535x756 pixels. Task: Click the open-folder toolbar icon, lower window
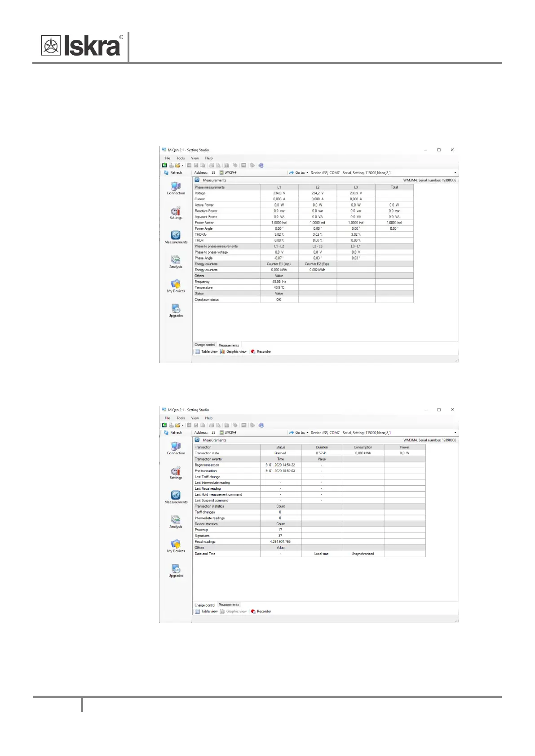click(x=177, y=425)
